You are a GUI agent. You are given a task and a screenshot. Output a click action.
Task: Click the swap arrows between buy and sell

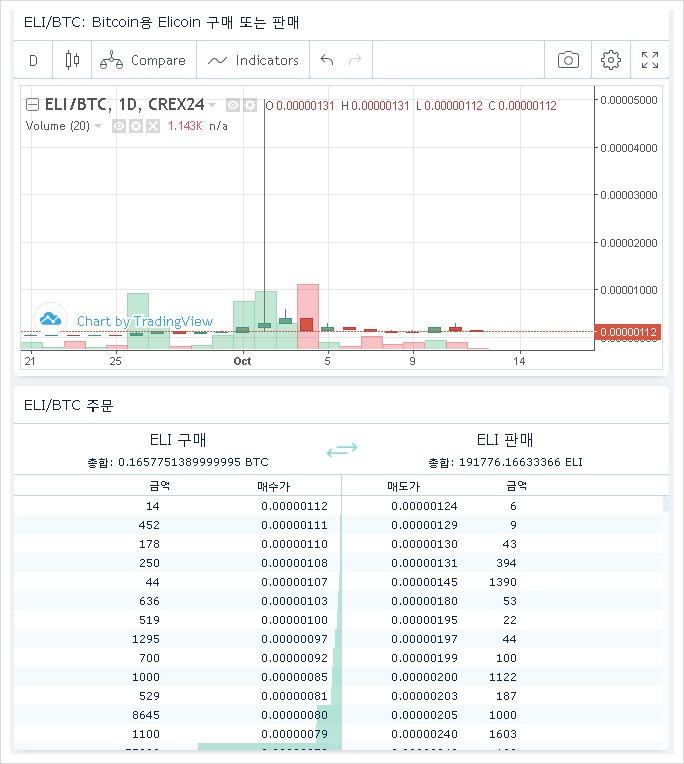click(342, 449)
